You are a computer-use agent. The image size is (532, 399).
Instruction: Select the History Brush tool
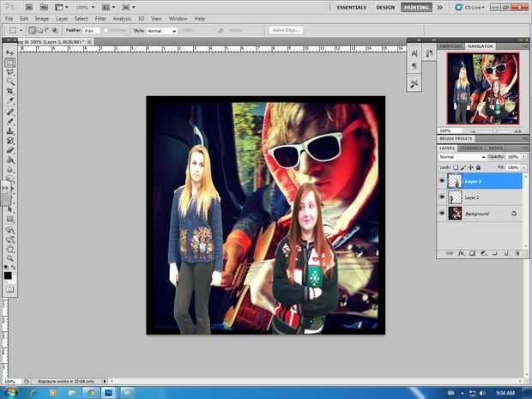tap(10, 141)
